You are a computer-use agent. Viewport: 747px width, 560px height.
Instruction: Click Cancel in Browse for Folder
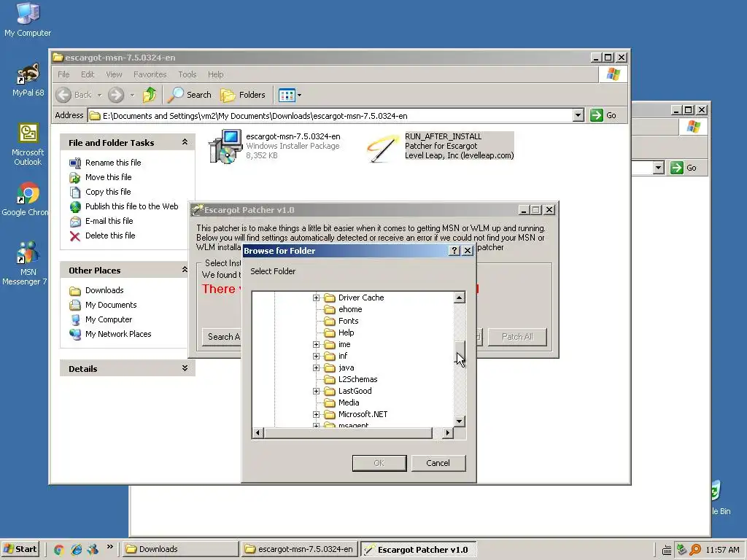tap(438, 463)
